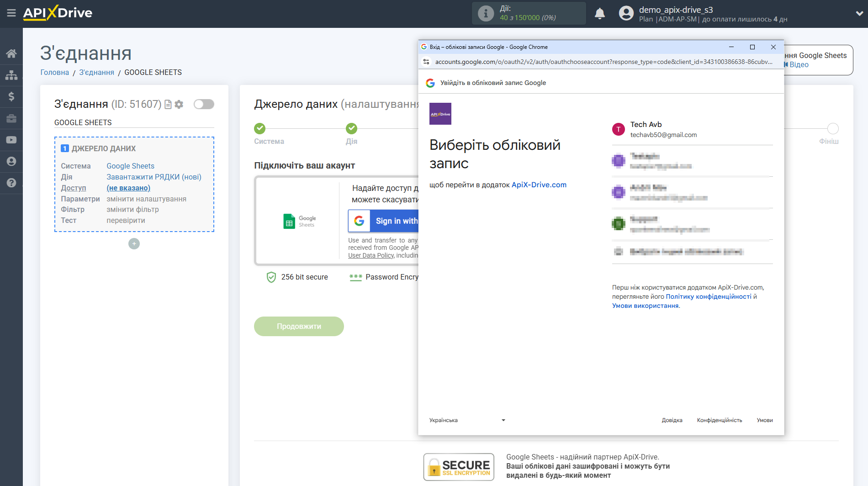The image size is (868, 486).
Task: Click the Google logo in popup header
Action: coord(430,83)
